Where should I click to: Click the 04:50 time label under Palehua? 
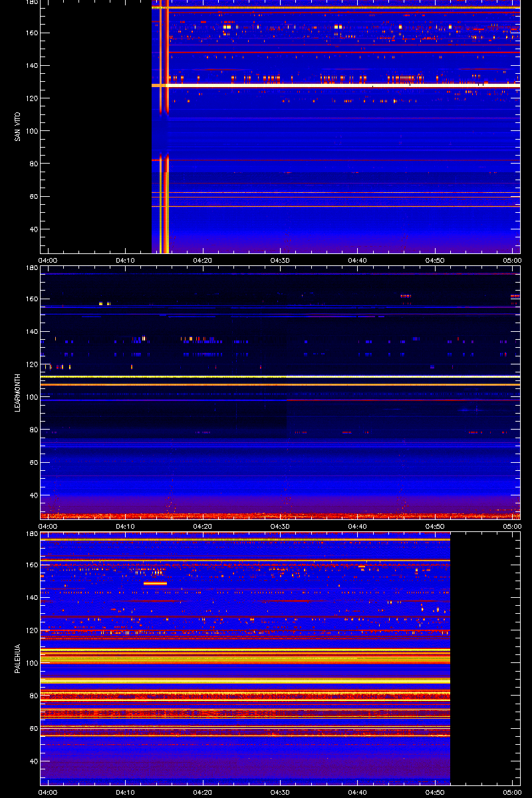point(436,793)
